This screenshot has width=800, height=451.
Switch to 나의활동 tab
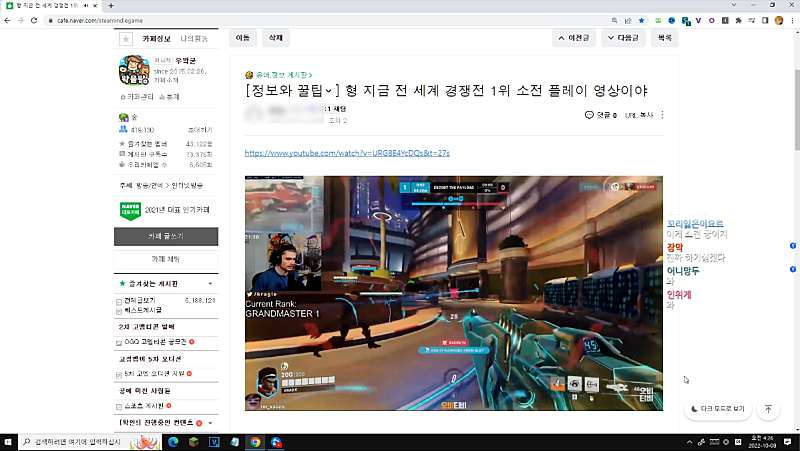click(x=194, y=39)
